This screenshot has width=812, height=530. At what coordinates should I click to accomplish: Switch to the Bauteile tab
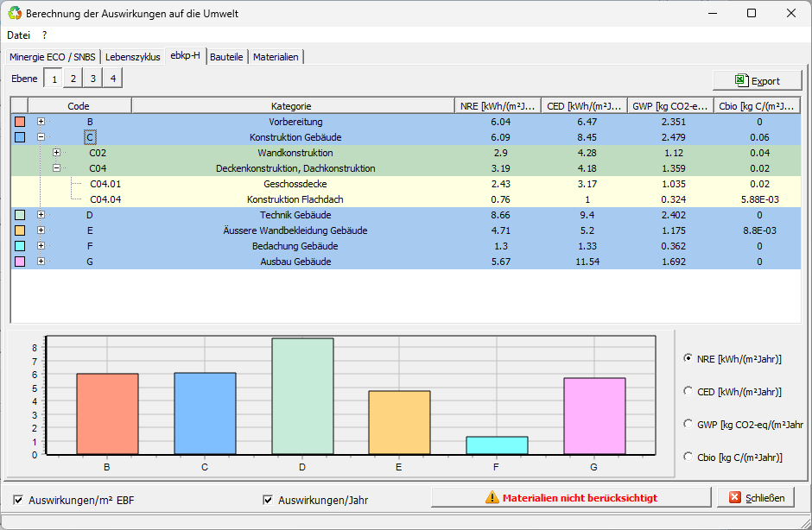(x=226, y=57)
